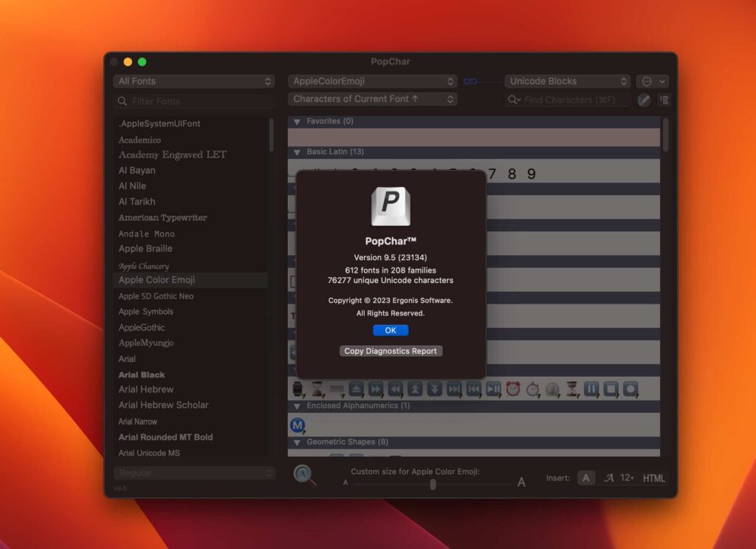Screen dimensions: 756x549
Task: Select the hourglass emoji character
Action: (x=573, y=389)
